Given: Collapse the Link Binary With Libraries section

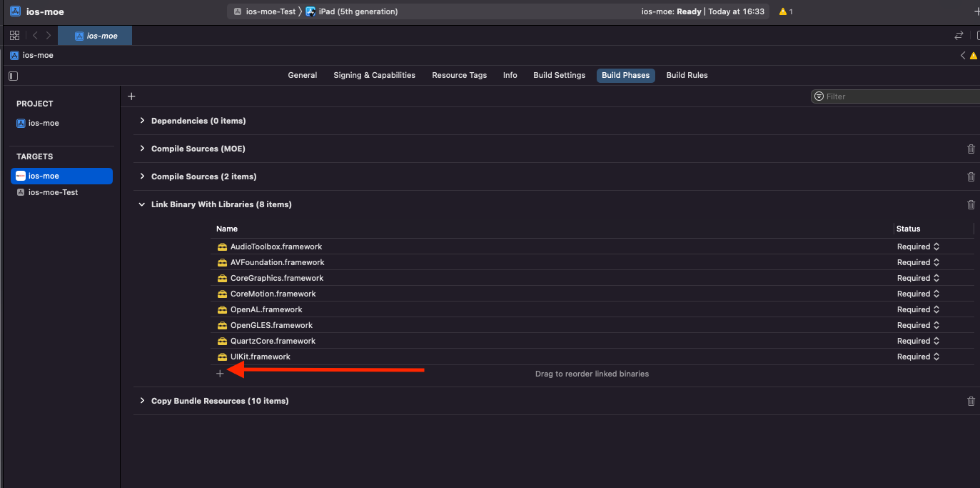Looking at the screenshot, I should [x=142, y=204].
